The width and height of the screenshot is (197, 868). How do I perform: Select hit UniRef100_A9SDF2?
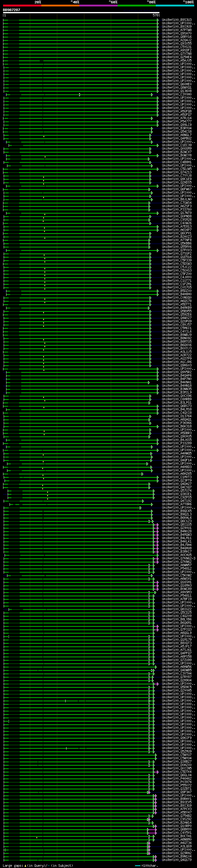click(177, 50)
